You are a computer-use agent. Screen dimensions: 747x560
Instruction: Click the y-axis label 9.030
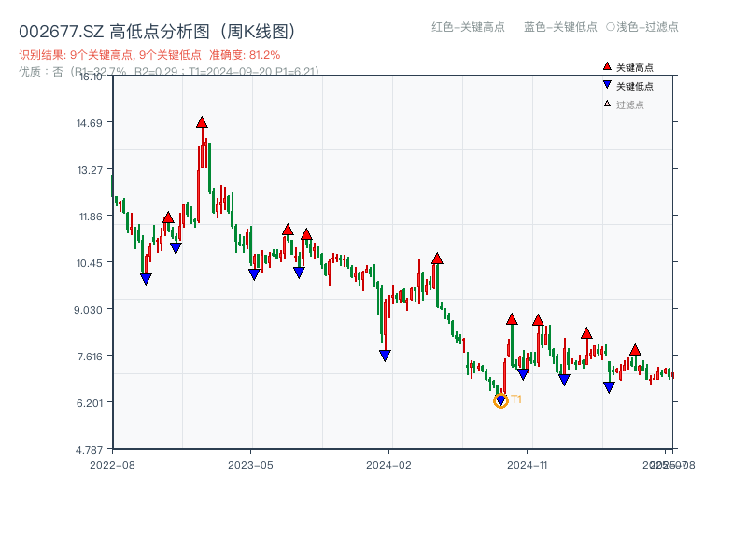click(88, 310)
